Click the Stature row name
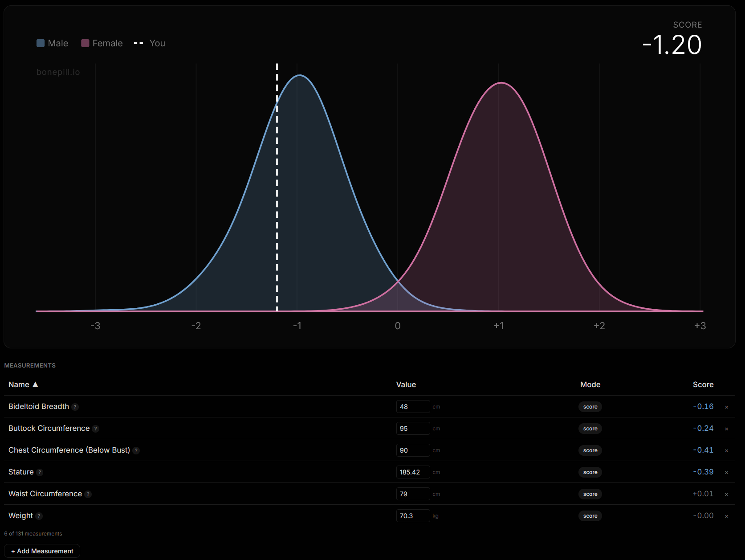 pyautogui.click(x=21, y=472)
